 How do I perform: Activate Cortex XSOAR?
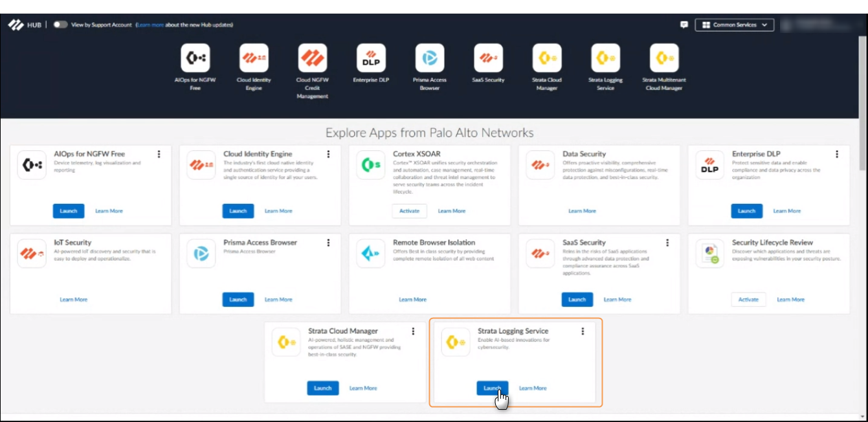pos(409,211)
